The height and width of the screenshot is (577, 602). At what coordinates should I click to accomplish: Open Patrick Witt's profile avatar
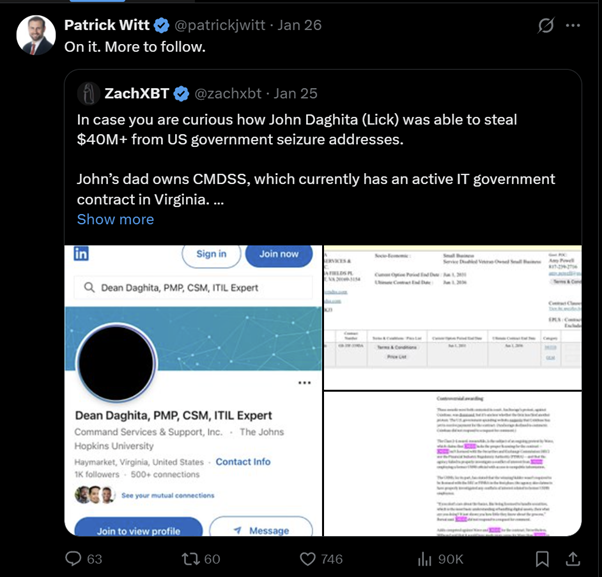tap(36, 35)
